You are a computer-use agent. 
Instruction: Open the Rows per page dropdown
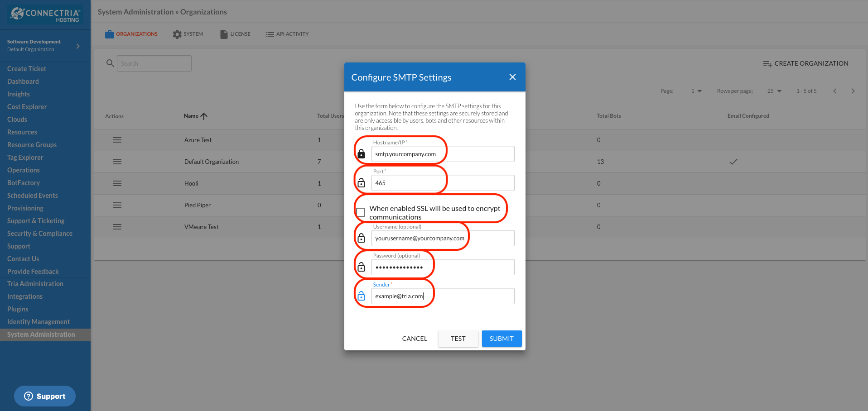point(774,91)
